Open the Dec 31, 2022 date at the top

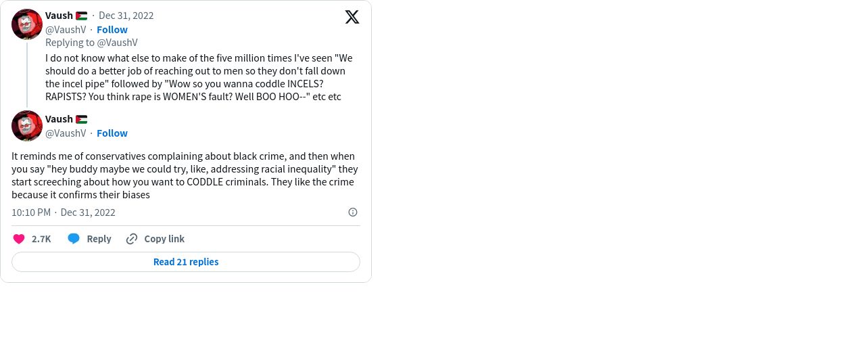coord(126,16)
